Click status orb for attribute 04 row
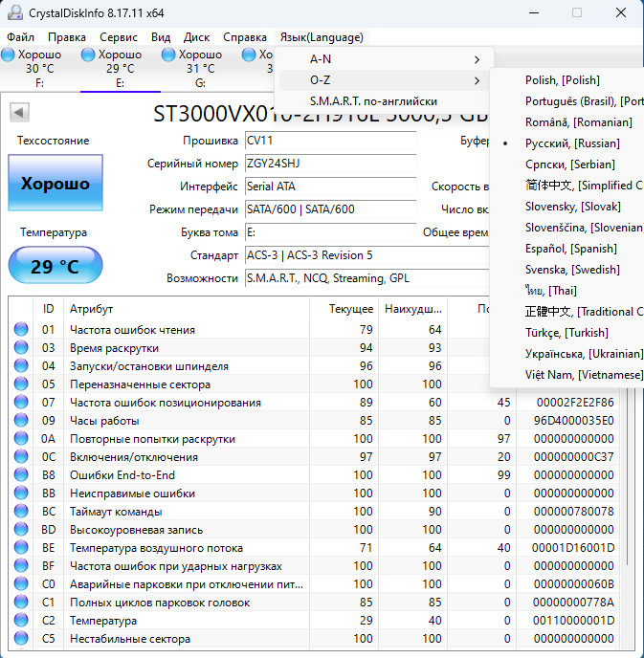The height and width of the screenshot is (658, 644). click(x=21, y=366)
